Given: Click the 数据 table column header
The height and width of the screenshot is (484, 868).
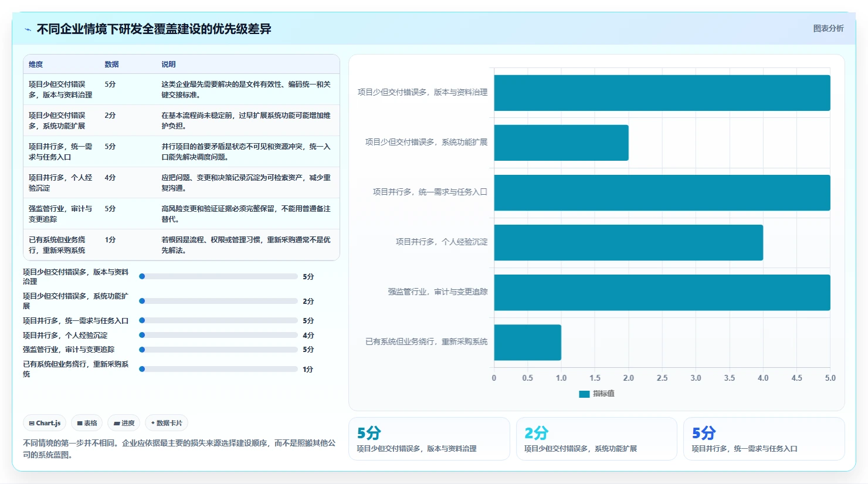Looking at the screenshot, I should click(111, 65).
